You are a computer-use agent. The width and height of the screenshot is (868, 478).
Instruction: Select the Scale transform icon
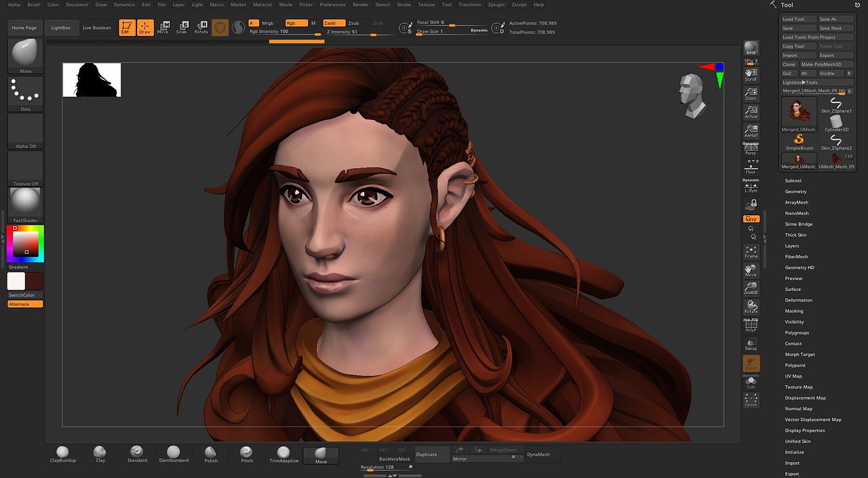click(x=182, y=27)
